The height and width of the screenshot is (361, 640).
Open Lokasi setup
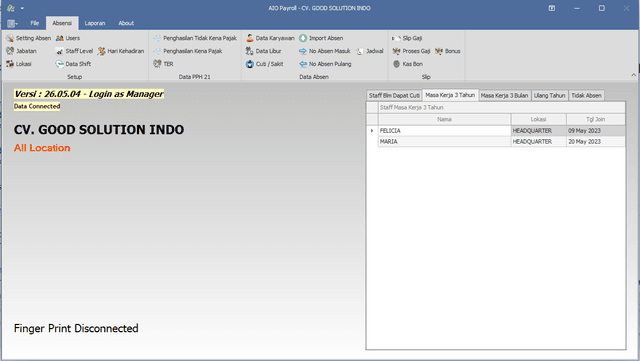click(x=19, y=64)
